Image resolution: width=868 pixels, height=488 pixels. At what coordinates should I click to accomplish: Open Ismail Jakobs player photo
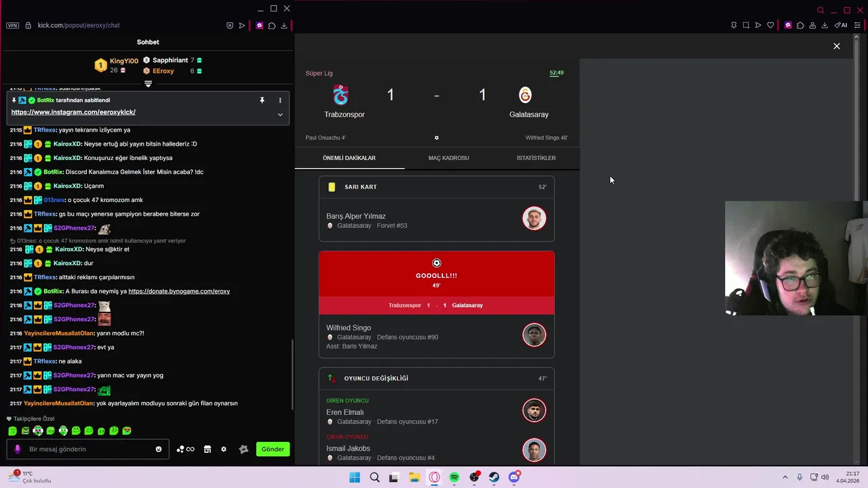pyautogui.click(x=534, y=450)
